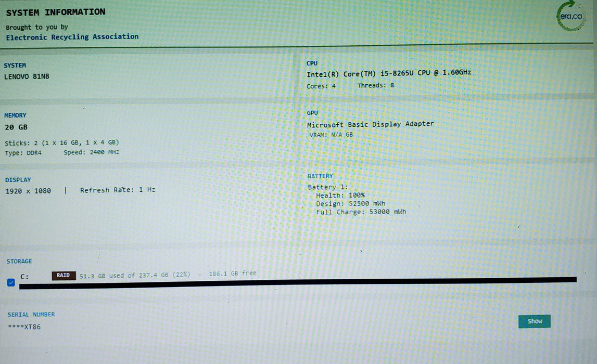Select the Threads: 8 text
This screenshot has width=597, height=364.
[x=376, y=86]
